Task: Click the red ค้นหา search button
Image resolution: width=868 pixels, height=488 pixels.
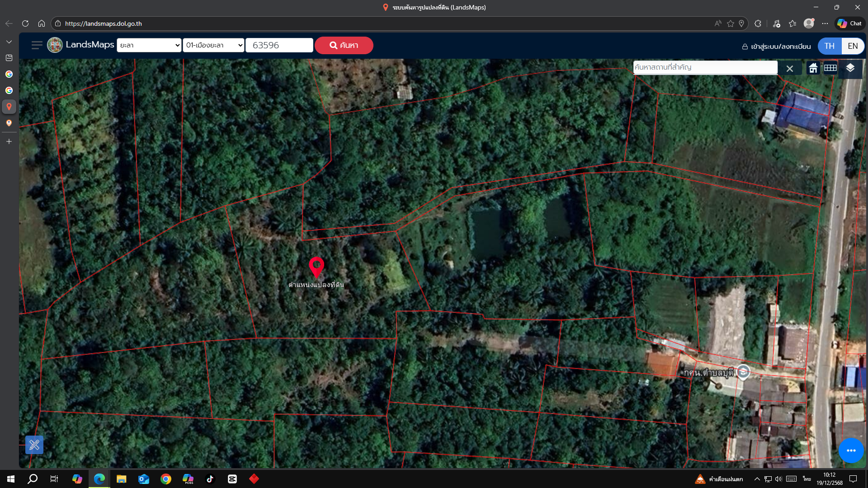Action: 344,45
